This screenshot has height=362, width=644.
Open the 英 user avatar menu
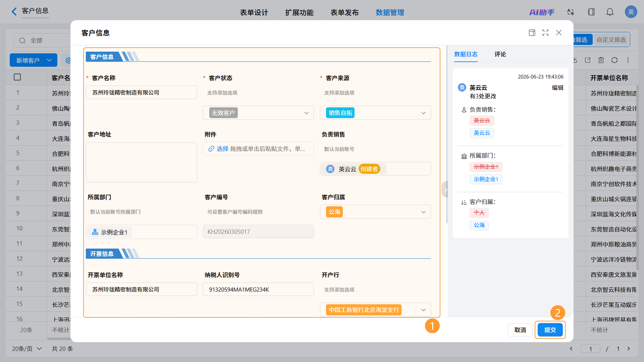point(631,12)
